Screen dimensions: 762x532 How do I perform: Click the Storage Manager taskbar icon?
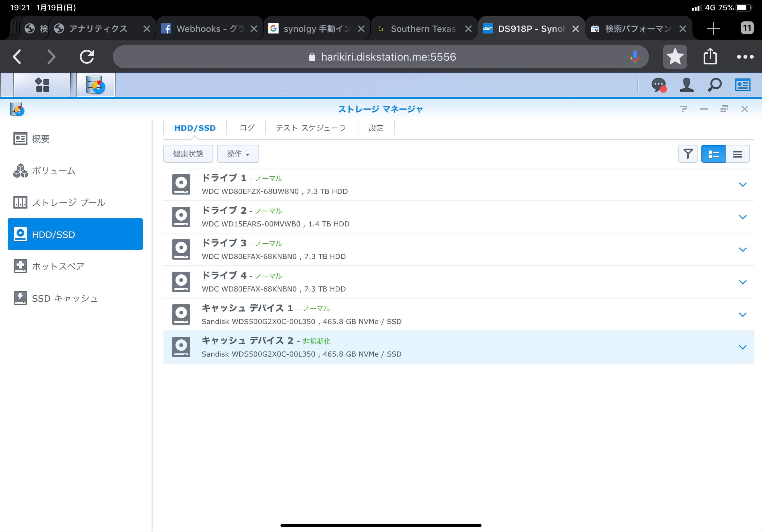tap(96, 85)
